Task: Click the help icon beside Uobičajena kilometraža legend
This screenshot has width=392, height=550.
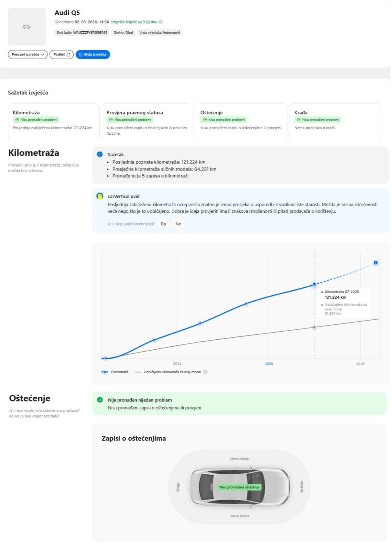Action: click(205, 372)
